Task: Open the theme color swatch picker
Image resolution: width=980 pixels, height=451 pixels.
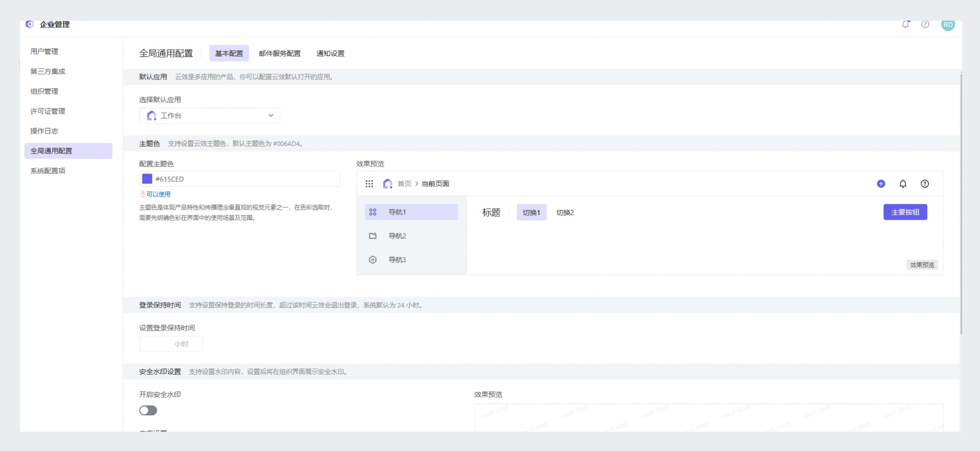Action: pos(147,179)
